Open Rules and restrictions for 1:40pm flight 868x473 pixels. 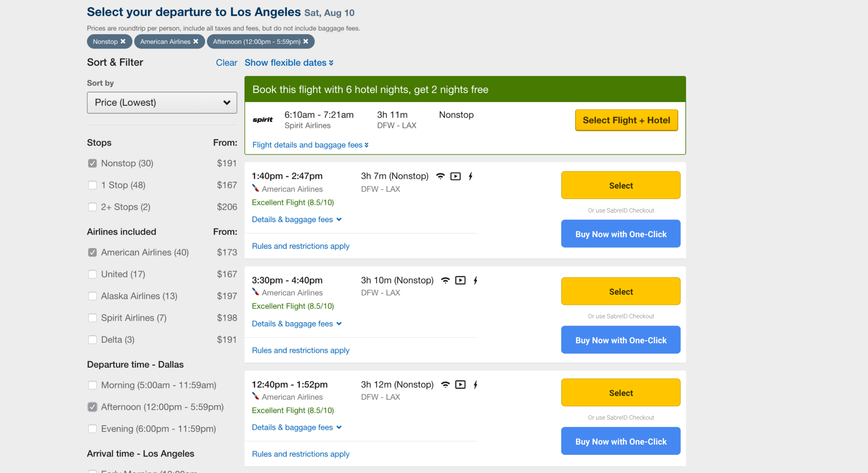301,246
